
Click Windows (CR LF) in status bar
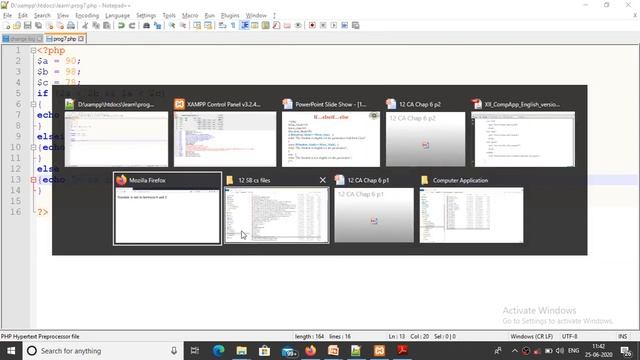point(531,336)
